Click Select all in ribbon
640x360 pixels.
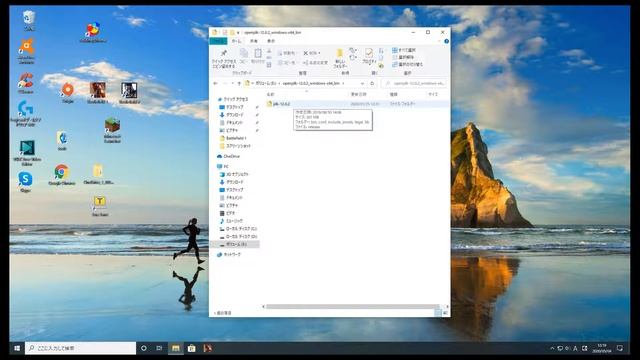[404, 50]
